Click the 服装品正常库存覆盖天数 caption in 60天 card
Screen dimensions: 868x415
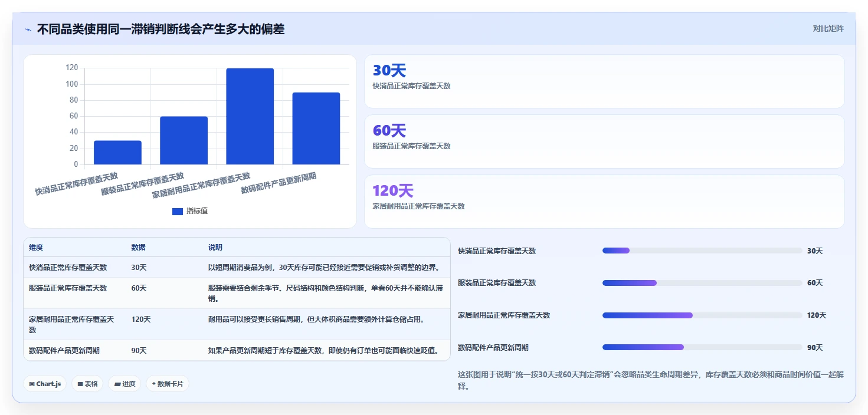click(412, 146)
